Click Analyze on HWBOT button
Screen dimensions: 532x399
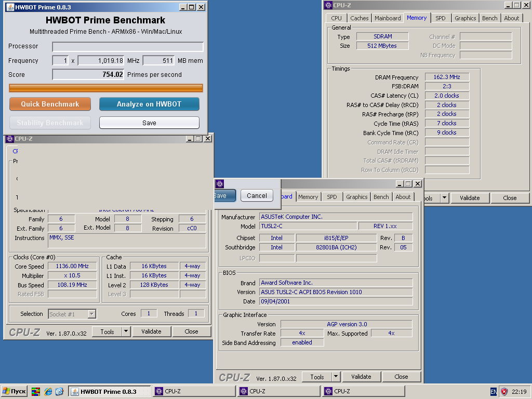tap(149, 104)
